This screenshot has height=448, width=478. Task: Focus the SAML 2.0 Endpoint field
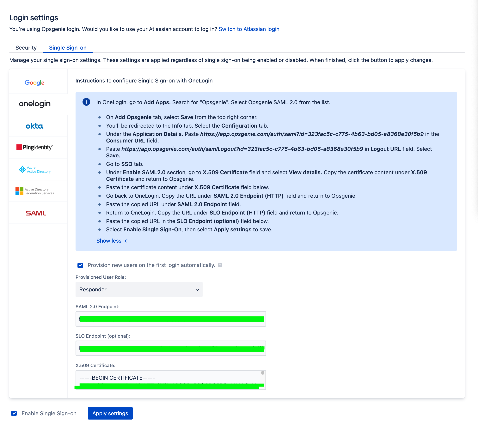point(171,319)
